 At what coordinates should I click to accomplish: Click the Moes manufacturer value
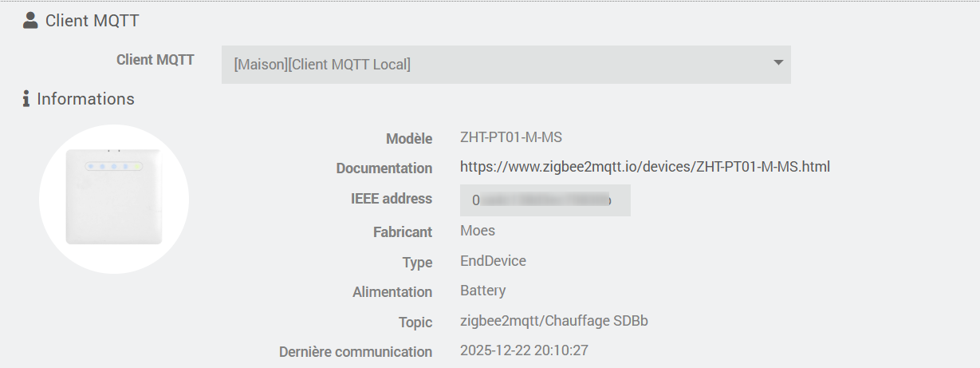tap(478, 231)
